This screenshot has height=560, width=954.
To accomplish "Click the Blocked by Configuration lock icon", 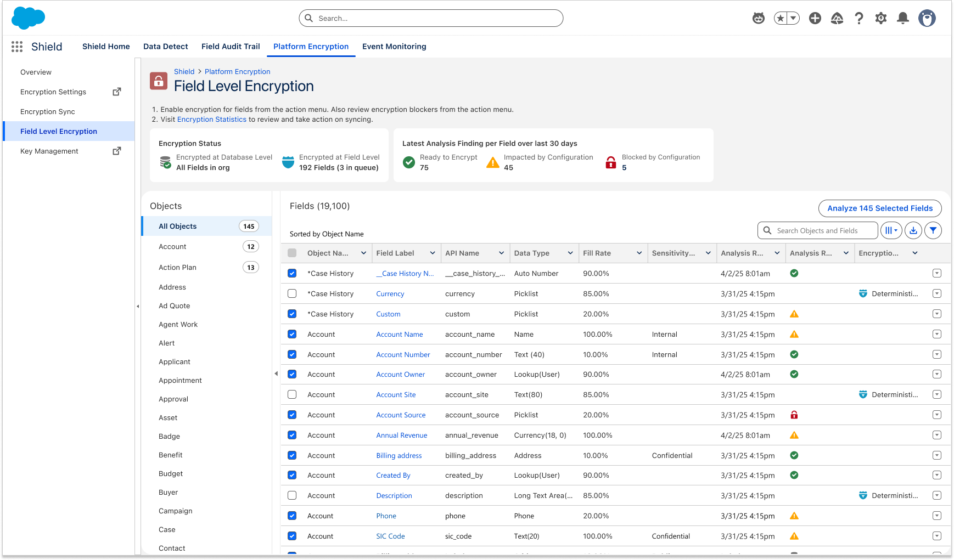I will click(611, 162).
